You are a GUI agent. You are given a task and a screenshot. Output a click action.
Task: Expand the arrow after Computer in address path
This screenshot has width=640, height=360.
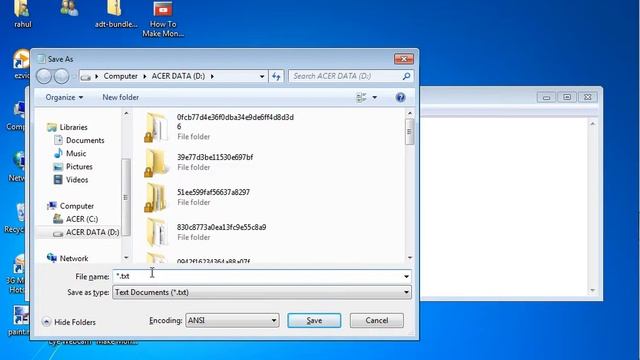pyautogui.click(x=144, y=76)
